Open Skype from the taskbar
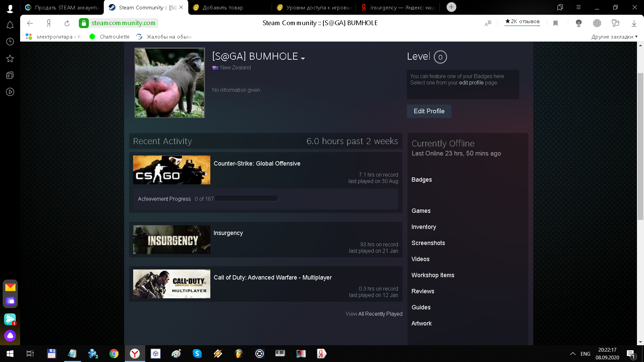The width and height of the screenshot is (644, 362). point(197,354)
